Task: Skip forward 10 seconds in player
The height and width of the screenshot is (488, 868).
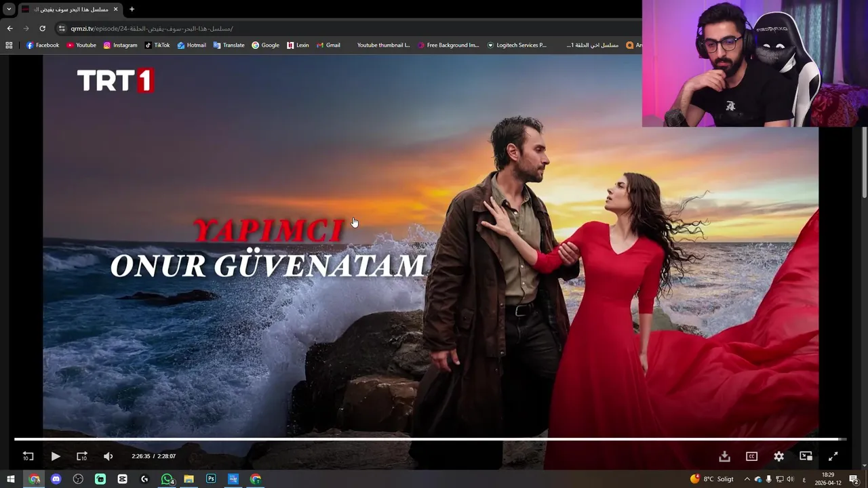Action: (81, 456)
